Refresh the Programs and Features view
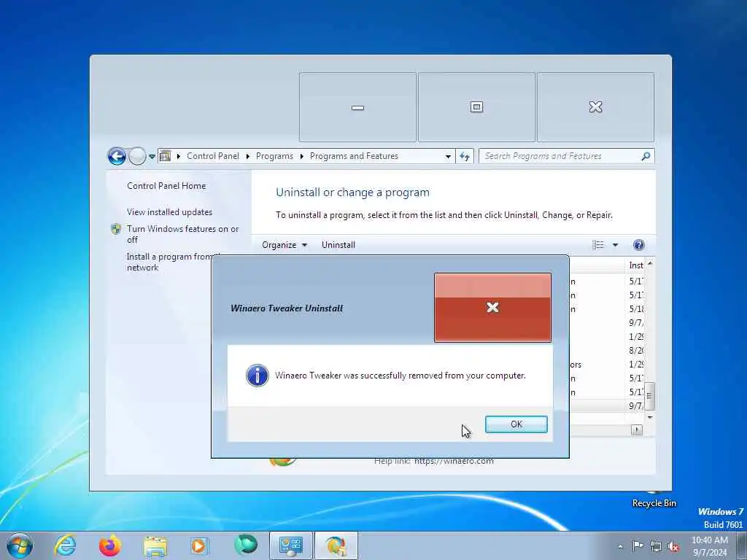Screen dimensions: 747x560 (465, 156)
